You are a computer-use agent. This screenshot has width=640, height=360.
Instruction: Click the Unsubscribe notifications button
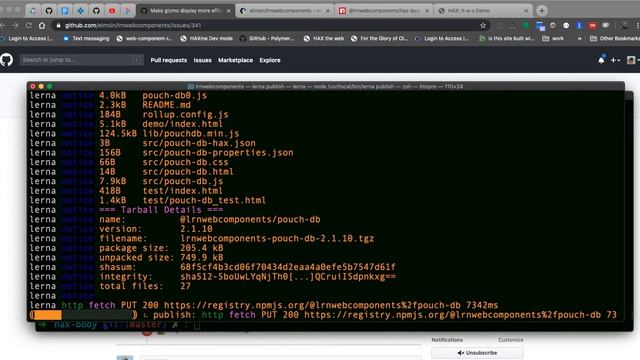[477, 353]
